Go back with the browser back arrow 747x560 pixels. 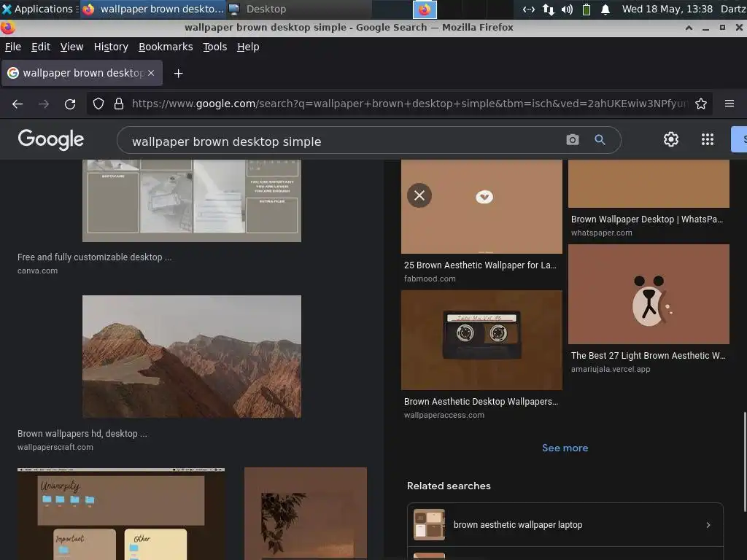[18, 104]
